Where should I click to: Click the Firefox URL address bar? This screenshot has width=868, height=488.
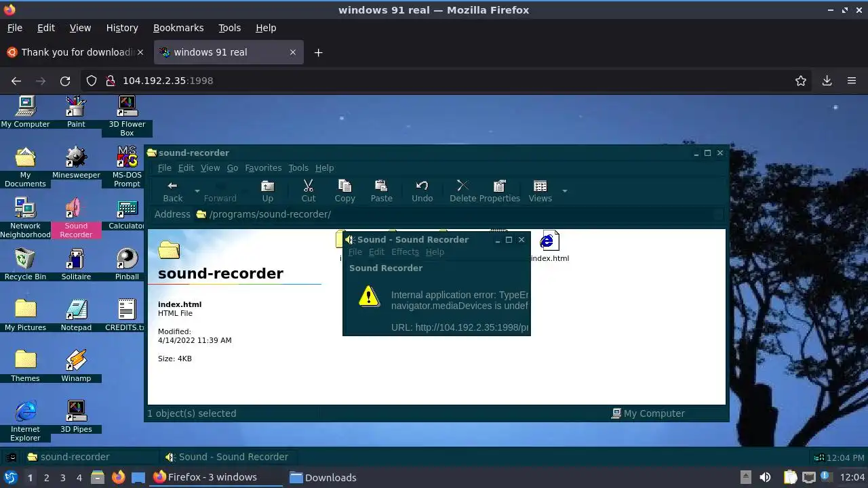[x=448, y=81]
